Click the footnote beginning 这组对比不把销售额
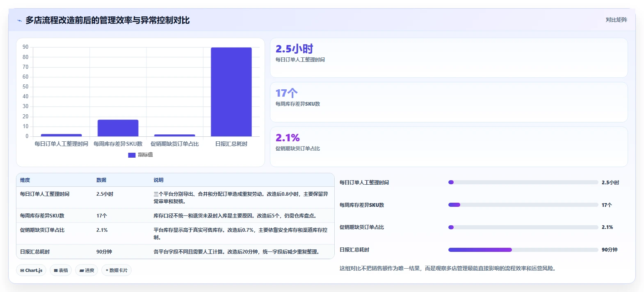644x292 pixels. (448, 269)
